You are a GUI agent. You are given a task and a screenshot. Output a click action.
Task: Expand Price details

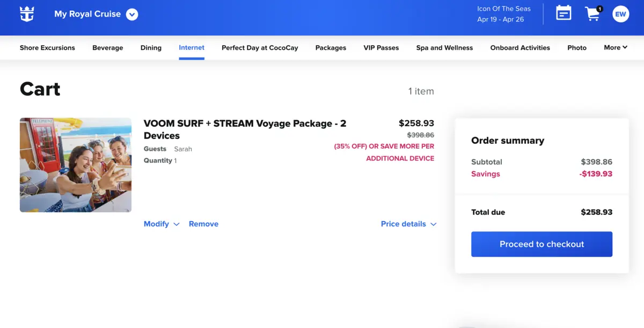coord(409,224)
